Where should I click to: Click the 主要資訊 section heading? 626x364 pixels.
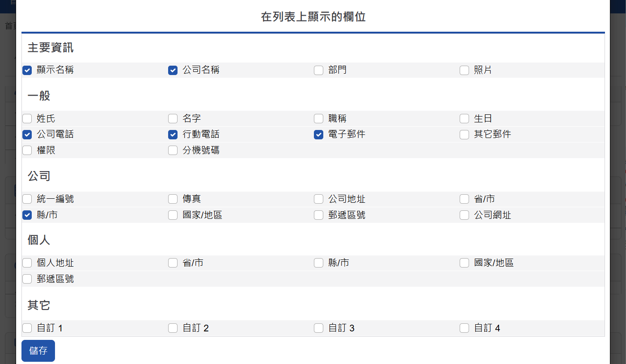[51, 48]
